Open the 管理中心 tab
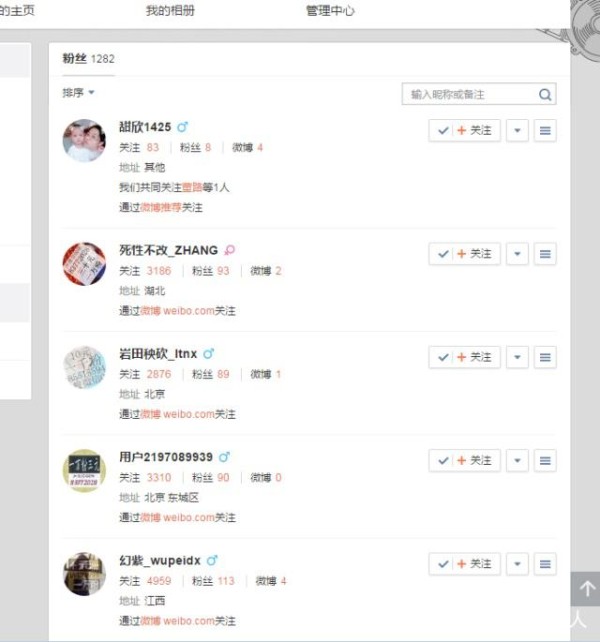This screenshot has width=600, height=642. point(330,11)
